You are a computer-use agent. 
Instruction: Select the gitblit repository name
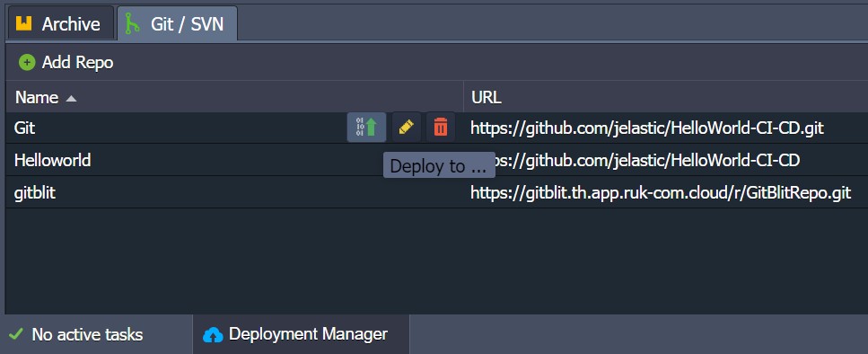tap(35, 193)
